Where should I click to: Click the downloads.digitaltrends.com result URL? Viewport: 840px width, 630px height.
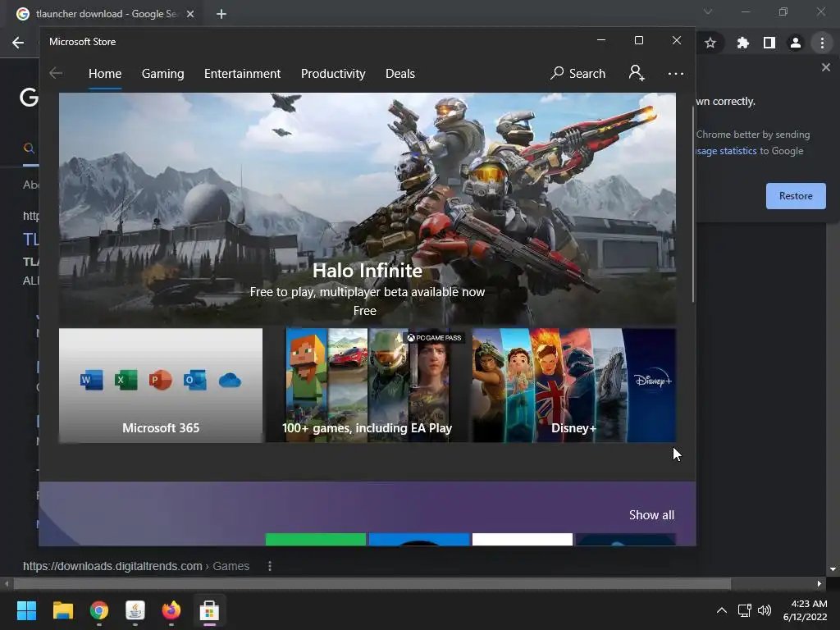136,566
